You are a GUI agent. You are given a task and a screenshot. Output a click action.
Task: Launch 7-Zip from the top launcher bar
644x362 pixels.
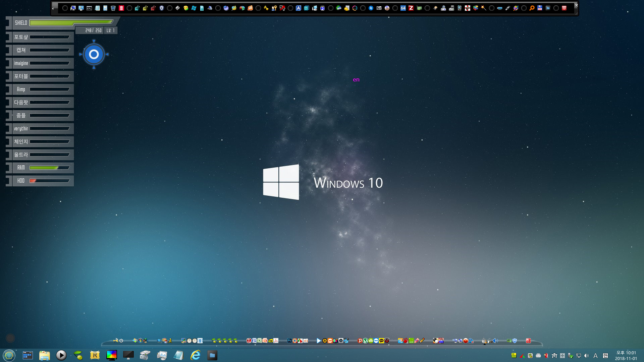tap(379, 8)
